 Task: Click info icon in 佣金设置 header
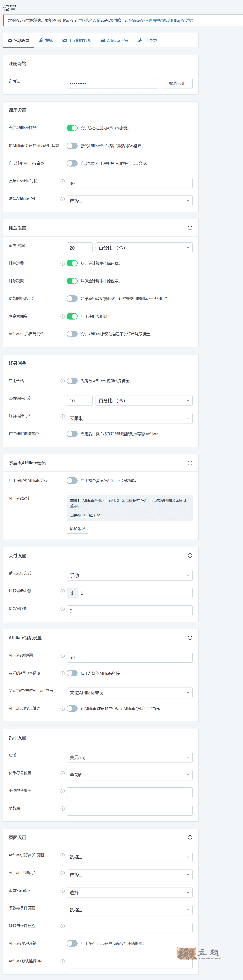pos(190,228)
